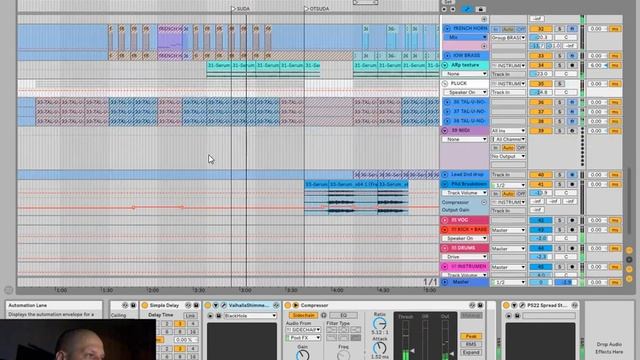Screen dimensions: 640x360
Task: Open the All Channels input channel dropdown
Action: tap(508, 139)
